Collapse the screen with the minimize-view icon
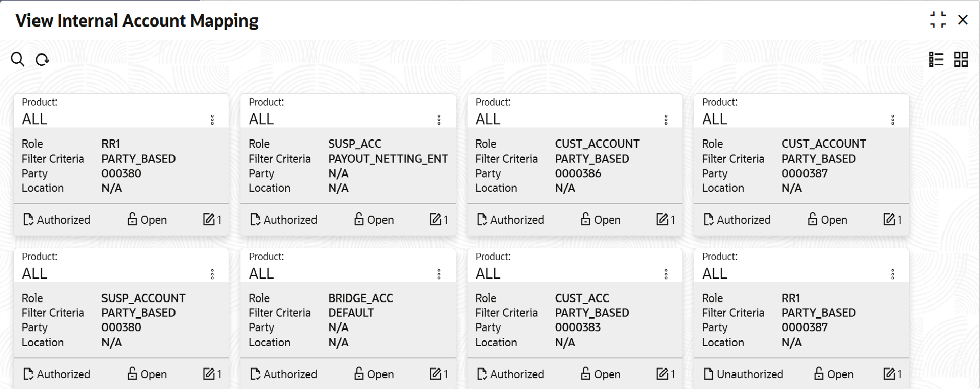The height and width of the screenshot is (389, 980). click(x=938, y=20)
